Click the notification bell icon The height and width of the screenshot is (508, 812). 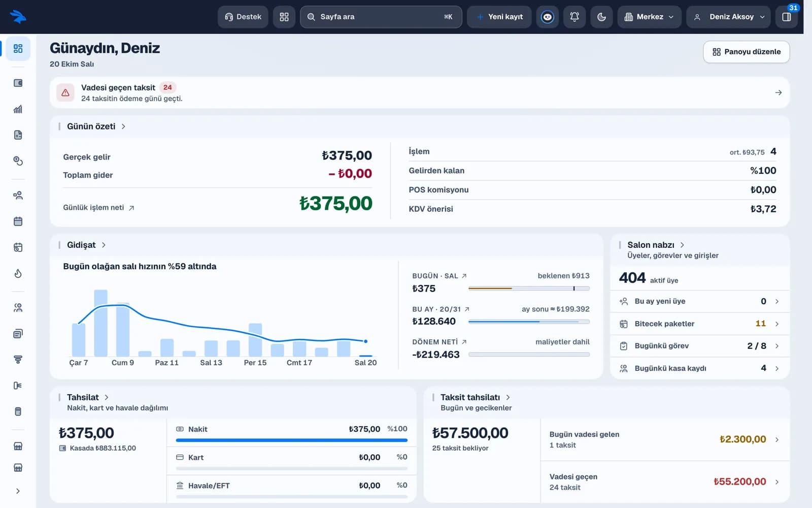coord(574,17)
